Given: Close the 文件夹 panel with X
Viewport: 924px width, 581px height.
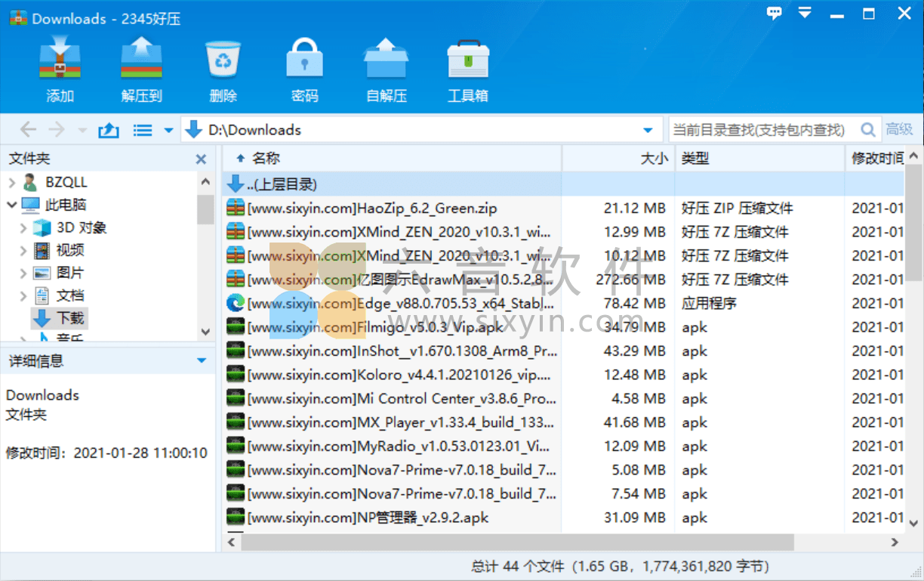Looking at the screenshot, I should [201, 159].
